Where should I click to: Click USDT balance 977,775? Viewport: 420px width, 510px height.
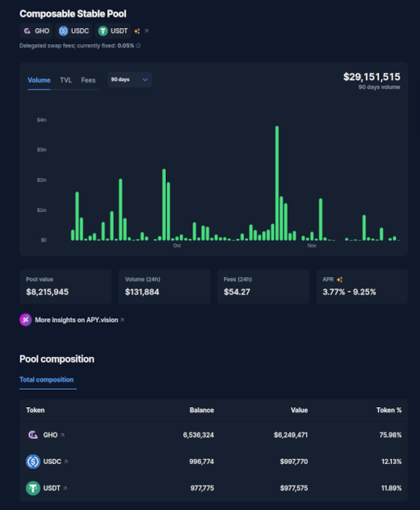[x=202, y=488]
